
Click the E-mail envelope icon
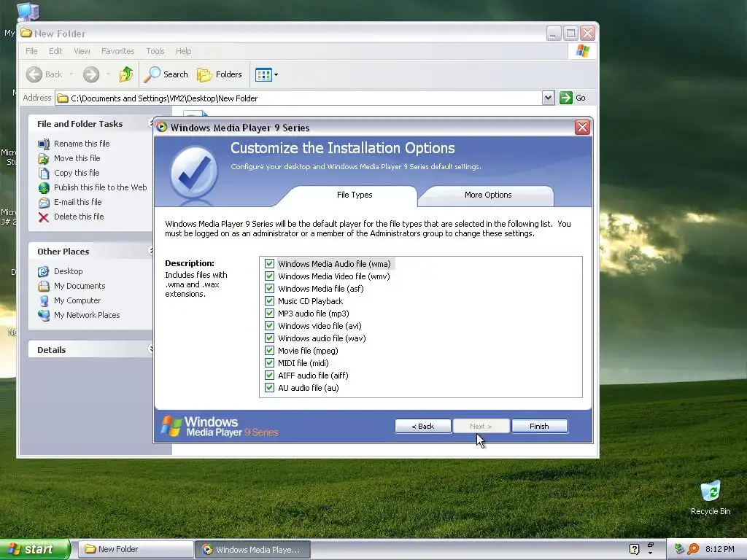(x=43, y=203)
